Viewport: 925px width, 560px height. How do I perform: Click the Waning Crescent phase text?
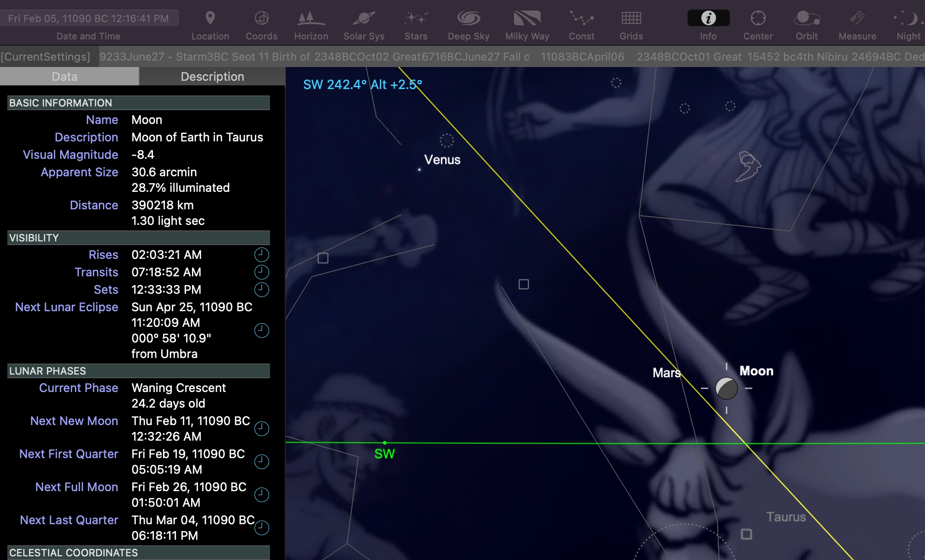click(179, 388)
